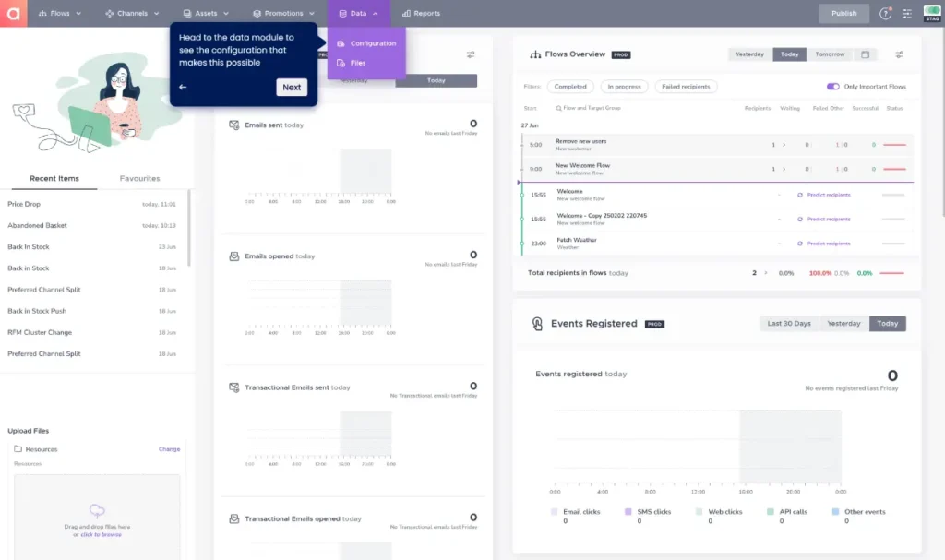The image size is (945, 560).
Task: Select Configuration from the Data menu
Action: [372, 43]
